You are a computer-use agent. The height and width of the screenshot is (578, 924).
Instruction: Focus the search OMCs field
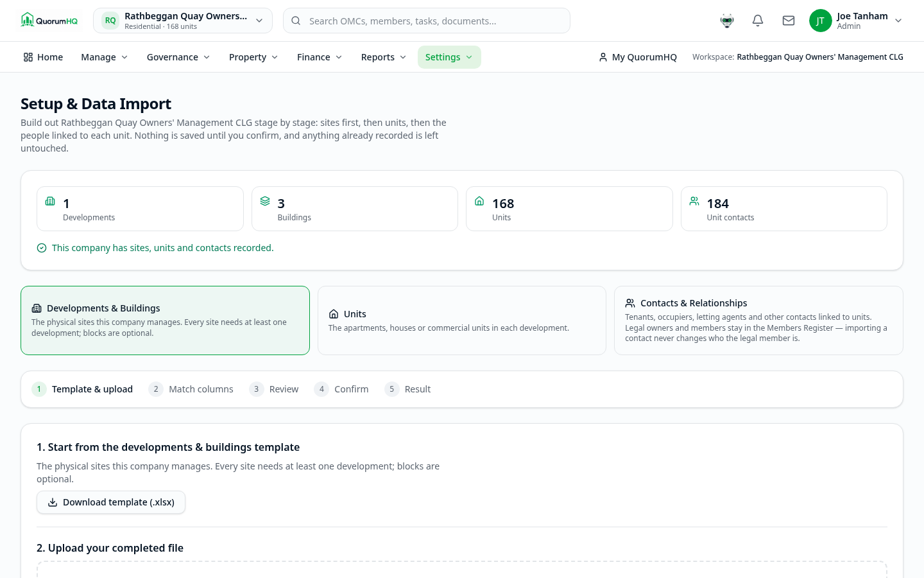(x=427, y=21)
